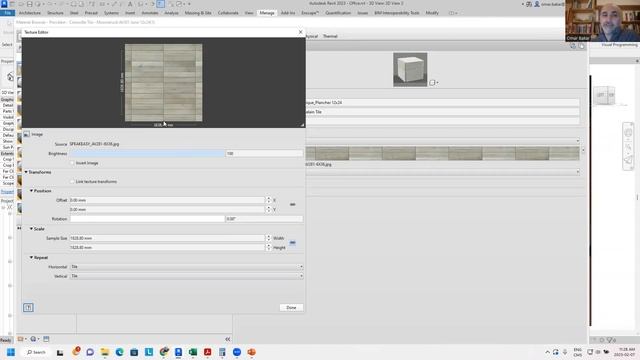
Task: Open the material library folder icon
Action: pyautogui.click(x=22, y=339)
